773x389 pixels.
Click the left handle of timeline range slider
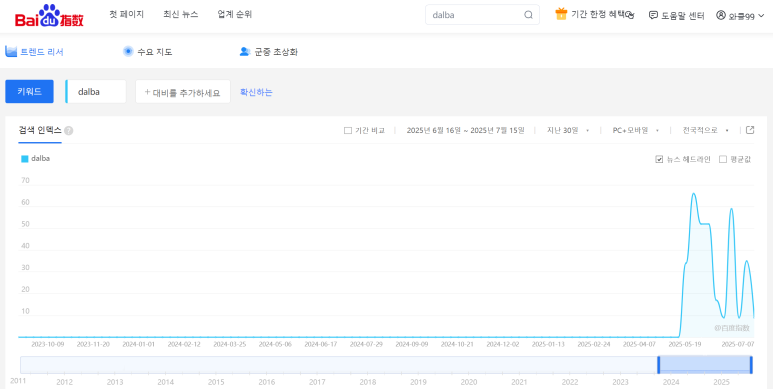pyautogui.click(x=659, y=365)
